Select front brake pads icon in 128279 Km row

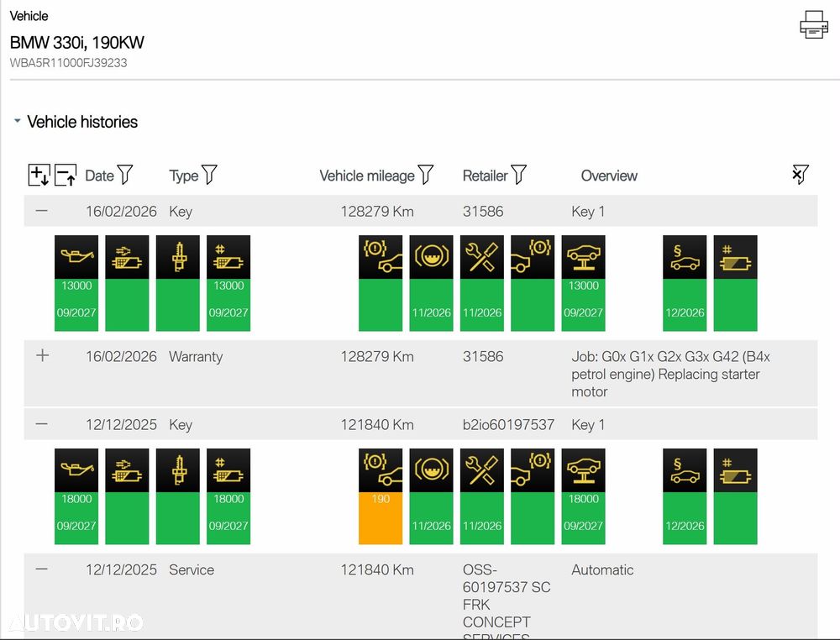coord(381,257)
